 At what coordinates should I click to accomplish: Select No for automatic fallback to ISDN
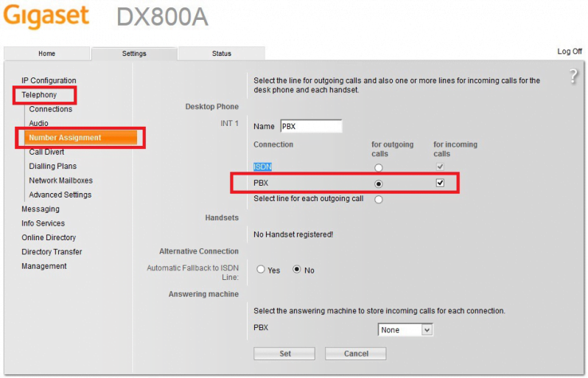click(297, 269)
